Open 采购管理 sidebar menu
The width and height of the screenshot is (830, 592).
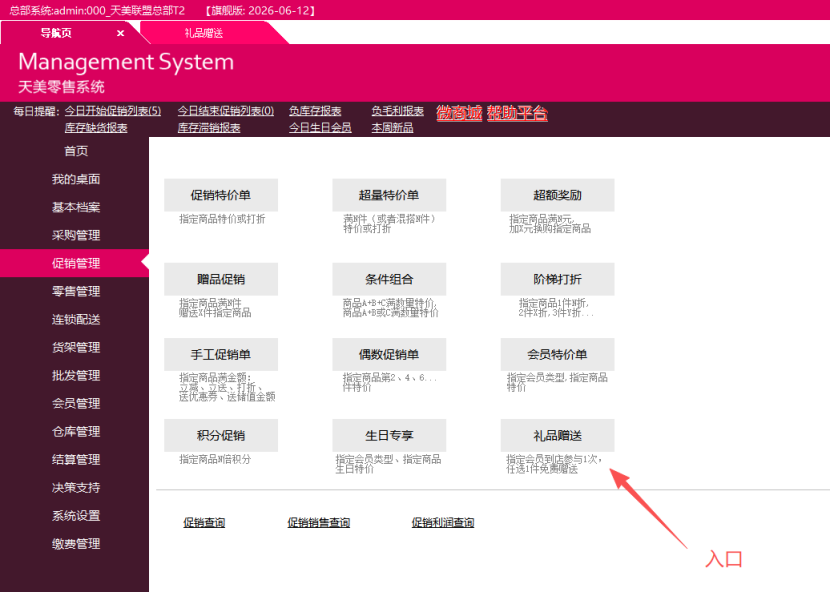(76, 236)
